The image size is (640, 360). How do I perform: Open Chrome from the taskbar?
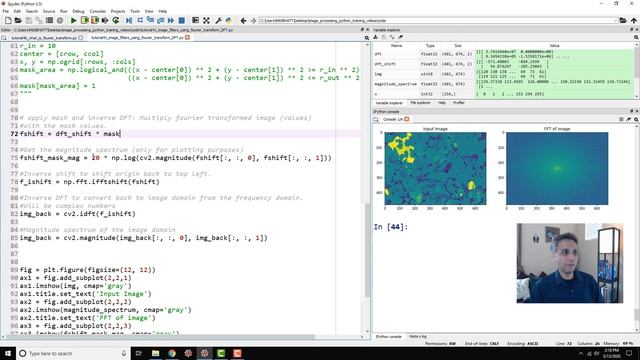pyautogui.click(x=172, y=353)
